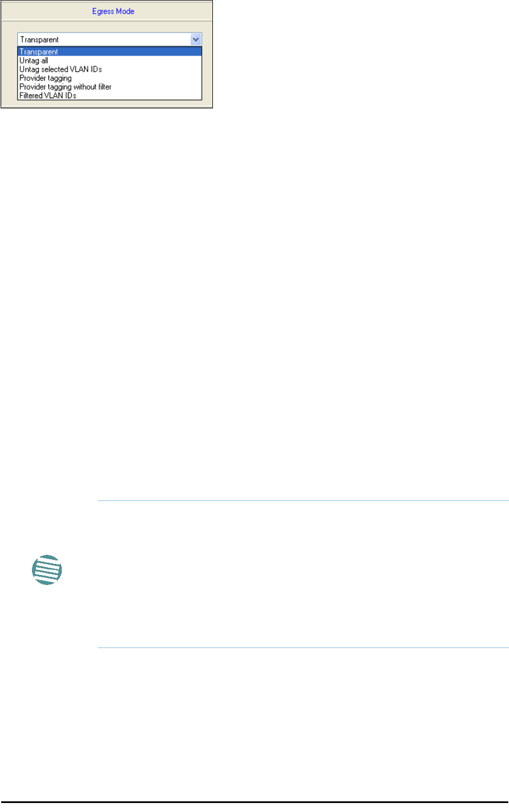This screenshot has height=812, width=509.
Task: Click the Transparent text in combo box
Action: [x=39, y=40]
